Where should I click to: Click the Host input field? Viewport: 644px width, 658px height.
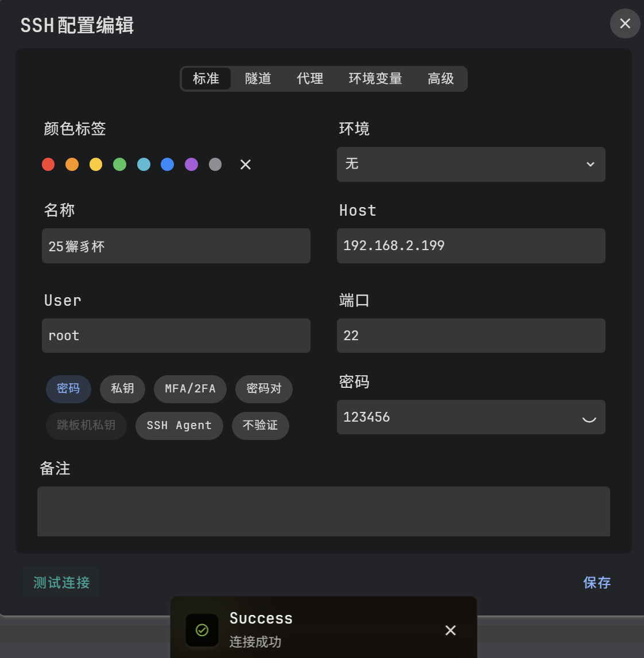[x=471, y=246]
